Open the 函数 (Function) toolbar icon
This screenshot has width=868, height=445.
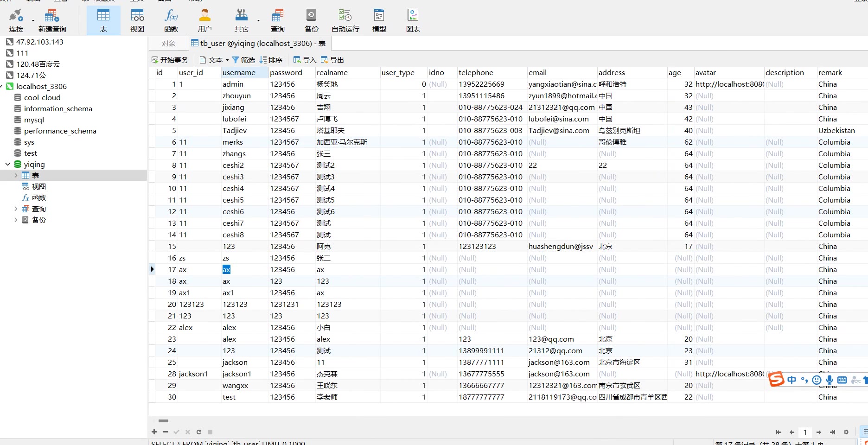tap(171, 20)
